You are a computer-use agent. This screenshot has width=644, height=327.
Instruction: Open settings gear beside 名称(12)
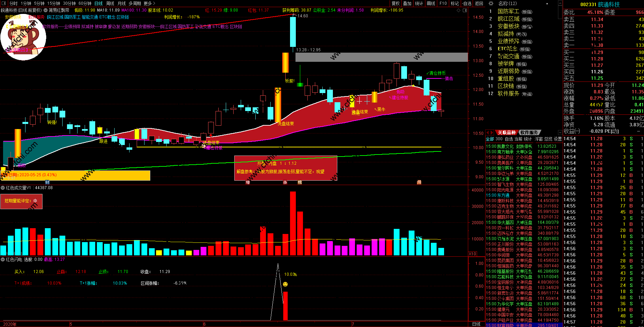point(491,3)
